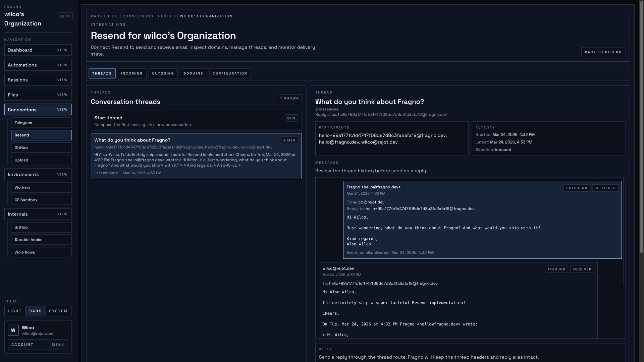Screen dimensions: 644x362
Task: Open the Telegram connection item
Action: click(41, 123)
